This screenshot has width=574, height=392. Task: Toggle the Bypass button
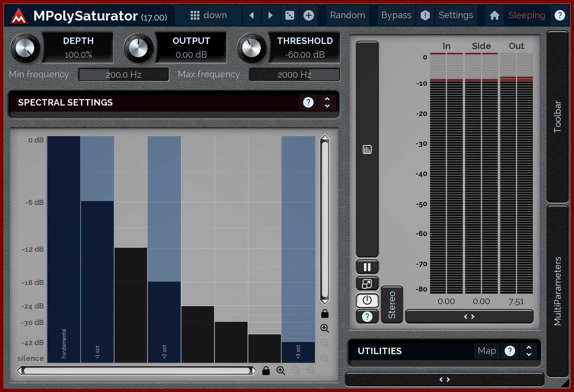(x=396, y=15)
